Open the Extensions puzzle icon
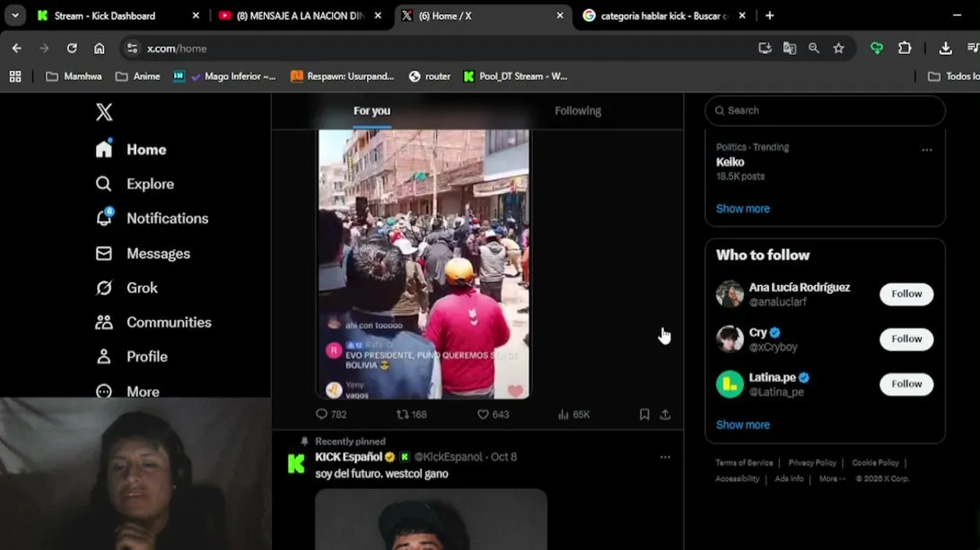 point(904,48)
